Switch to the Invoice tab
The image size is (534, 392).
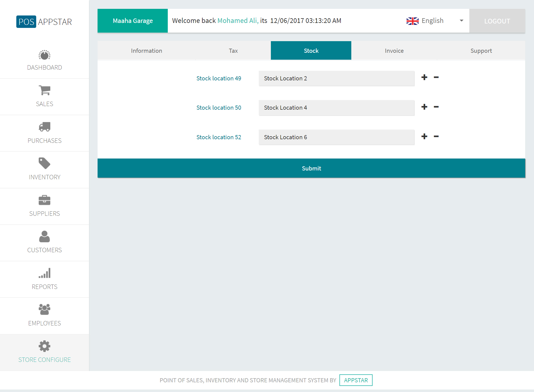394,51
